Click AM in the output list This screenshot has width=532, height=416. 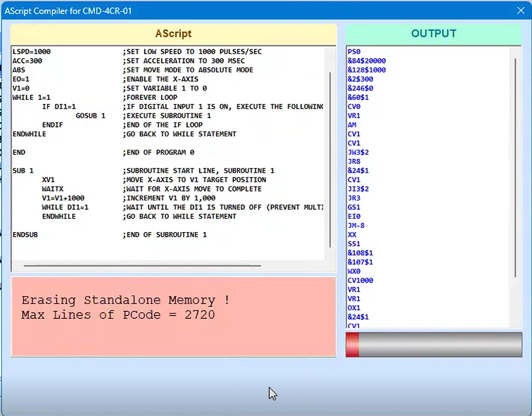[x=352, y=125]
